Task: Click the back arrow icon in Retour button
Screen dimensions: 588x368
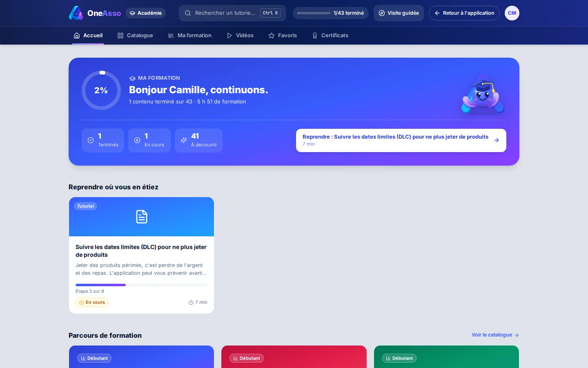Action: coord(437,13)
